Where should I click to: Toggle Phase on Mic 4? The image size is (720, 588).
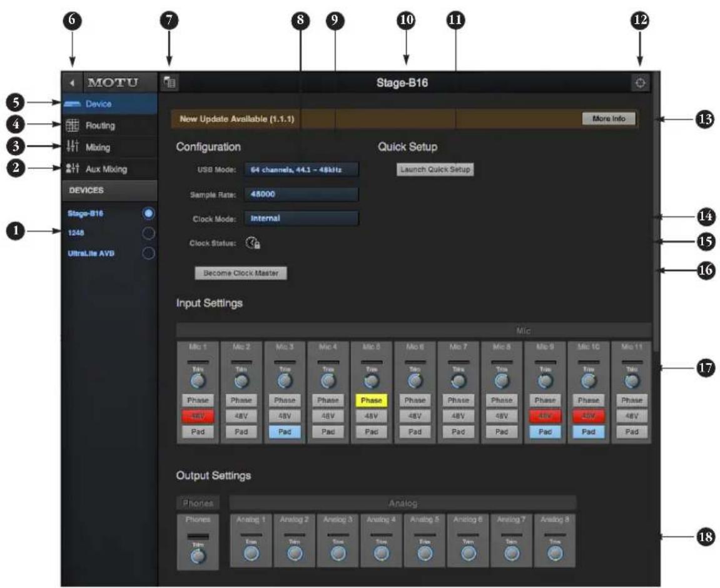[328, 400]
